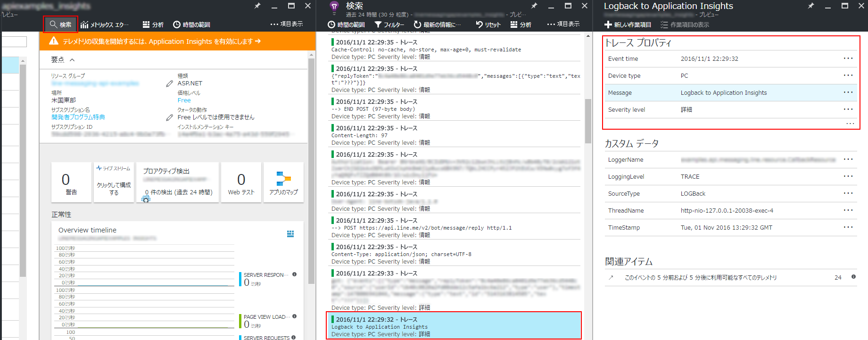Image resolution: width=868 pixels, height=340 pixels.
Task: Open ellipsis menu for ThreadName row
Action: tap(848, 210)
